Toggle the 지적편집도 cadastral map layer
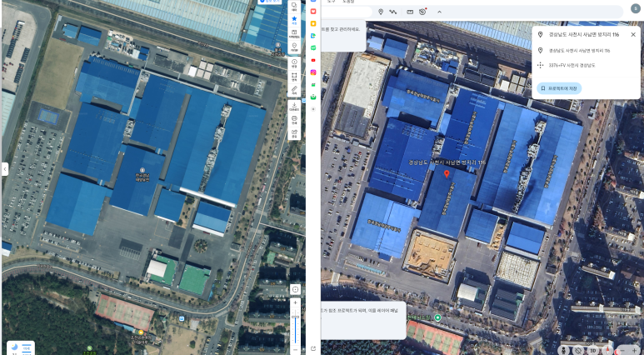Viewport: 644px width, 355px height. (x=294, y=33)
